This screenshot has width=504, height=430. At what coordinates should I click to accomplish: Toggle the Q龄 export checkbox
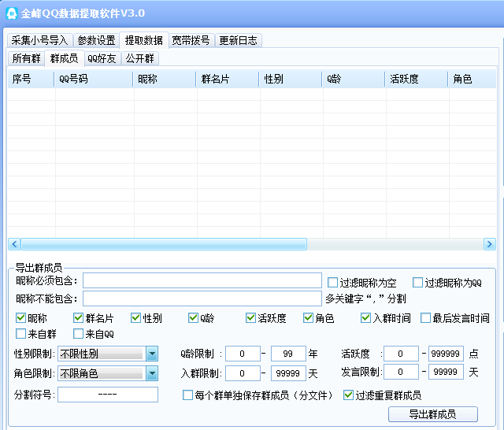pos(193,318)
